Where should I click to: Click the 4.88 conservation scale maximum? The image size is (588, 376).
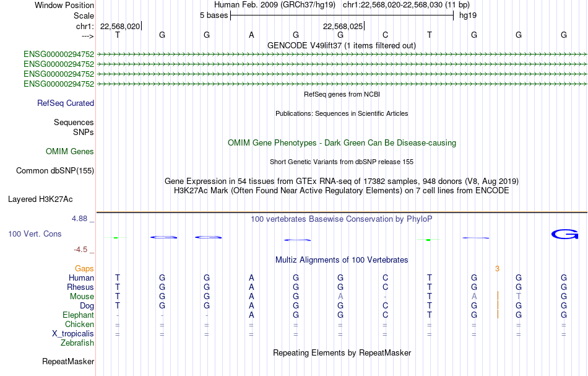pos(79,219)
